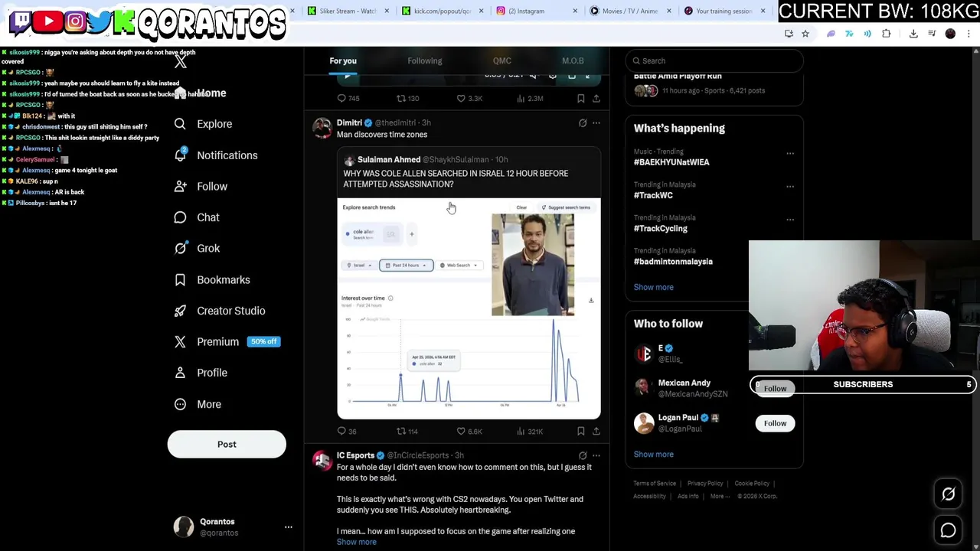Open more options for #BAEKHYUNatWIEIA trend
This screenshot has height=551, width=980.
(x=790, y=153)
